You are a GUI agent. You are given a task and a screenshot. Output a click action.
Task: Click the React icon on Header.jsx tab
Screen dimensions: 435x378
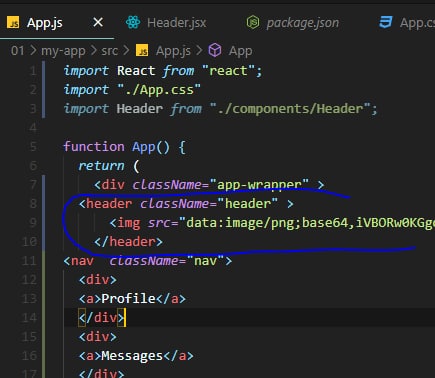pyautogui.click(x=133, y=23)
